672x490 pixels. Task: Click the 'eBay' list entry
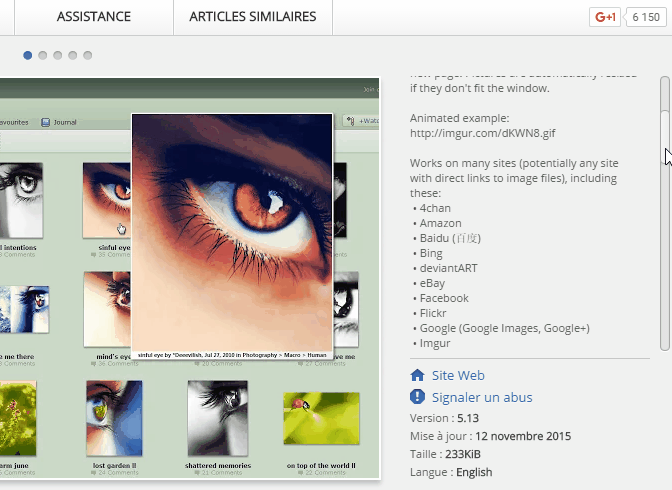432,283
